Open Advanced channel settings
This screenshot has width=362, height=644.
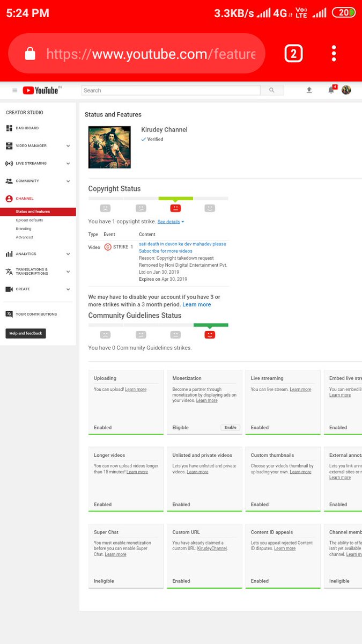click(x=24, y=237)
